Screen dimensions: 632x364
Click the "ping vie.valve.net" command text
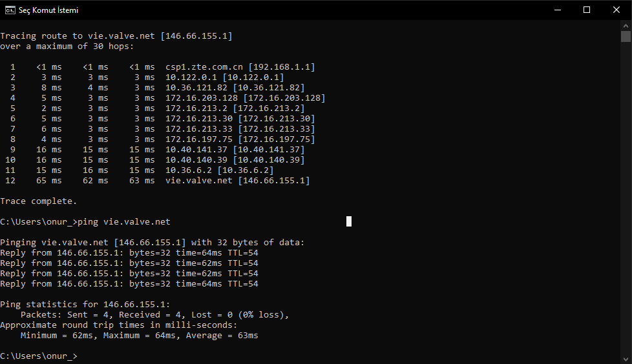(x=123, y=222)
